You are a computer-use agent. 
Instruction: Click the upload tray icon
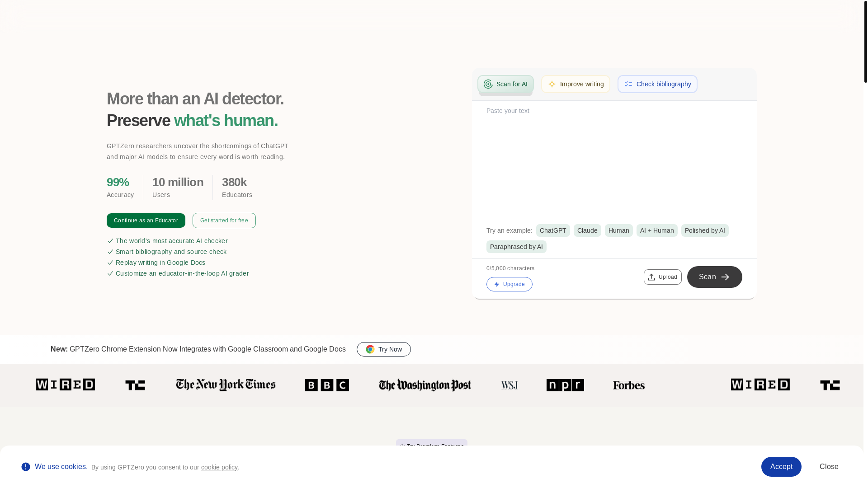click(x=651, y=277)
